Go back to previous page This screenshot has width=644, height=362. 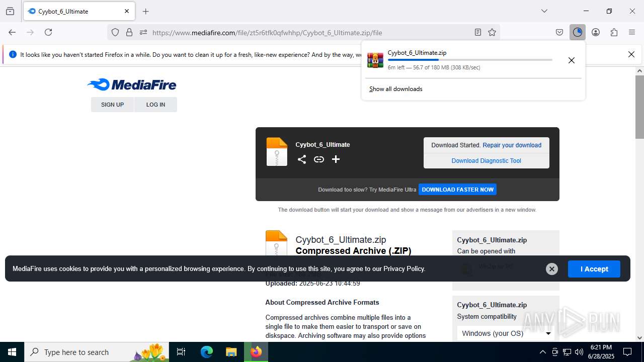12,32
